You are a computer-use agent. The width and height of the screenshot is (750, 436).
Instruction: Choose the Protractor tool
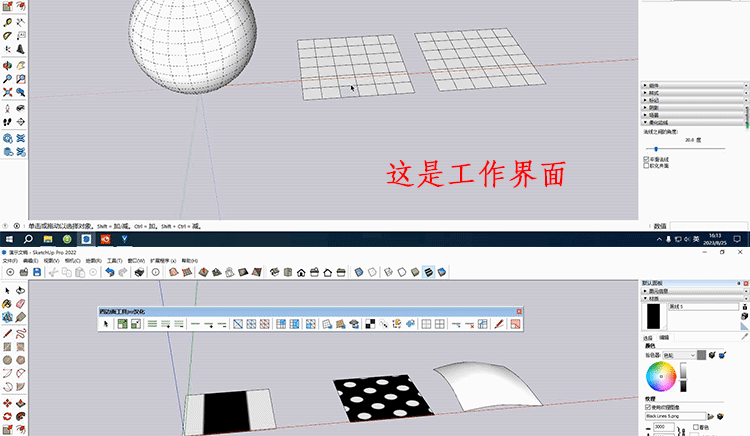coord(7,35)
